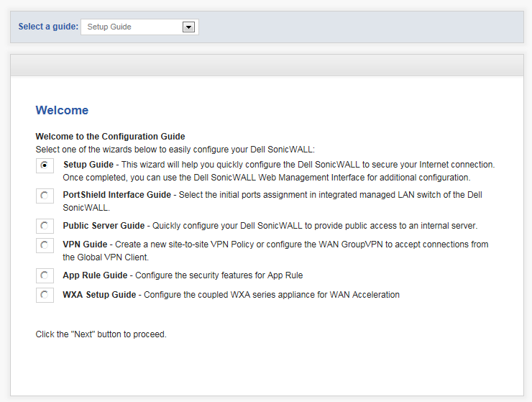Select the Setup Guide radio button

coord(45,165)
